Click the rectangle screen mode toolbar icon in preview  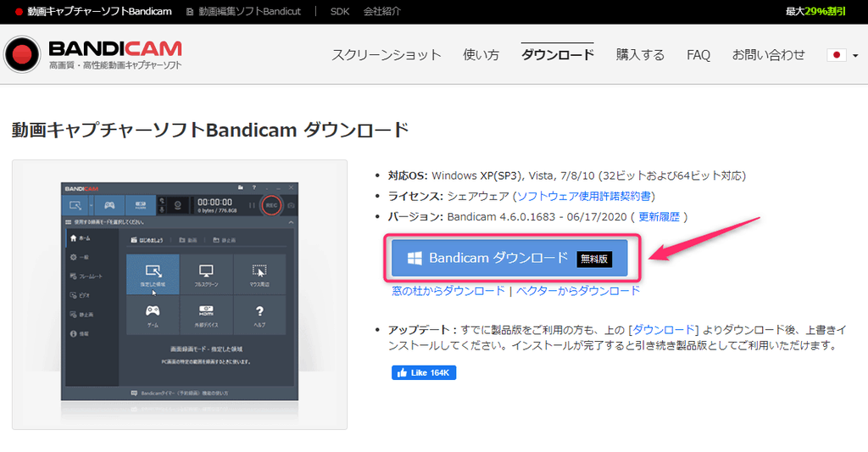[75, 205]
